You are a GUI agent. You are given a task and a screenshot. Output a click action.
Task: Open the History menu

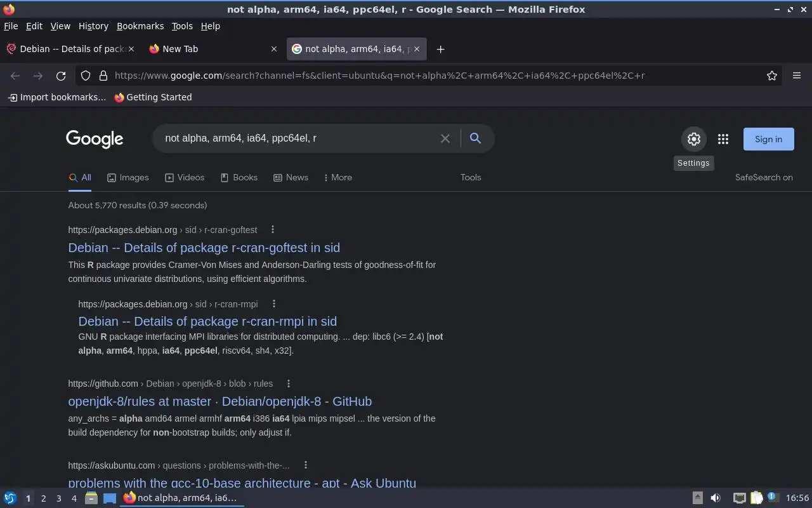click(93, 26)
